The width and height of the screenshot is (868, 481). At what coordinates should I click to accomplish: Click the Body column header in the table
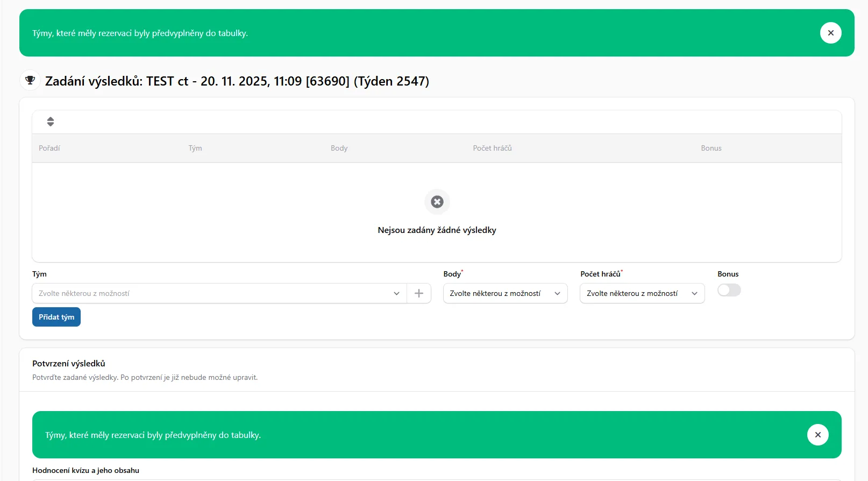(x=339, y=148)
